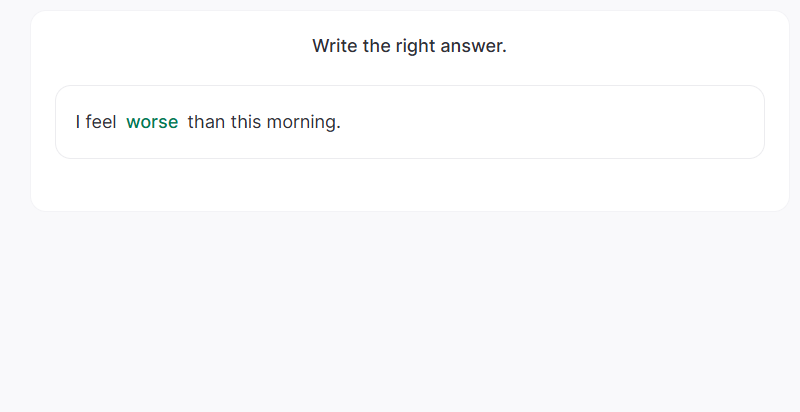Click the gray margin left of the card
This screenshot has width=800, height=412.
point(14,110)
